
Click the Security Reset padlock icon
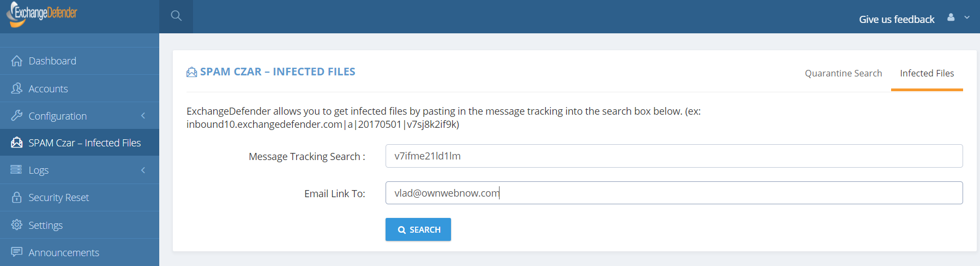click(17, 197)
